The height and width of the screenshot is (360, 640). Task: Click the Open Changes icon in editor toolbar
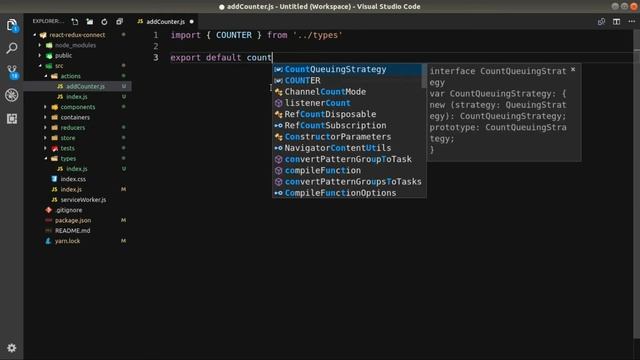click(601, 22)
